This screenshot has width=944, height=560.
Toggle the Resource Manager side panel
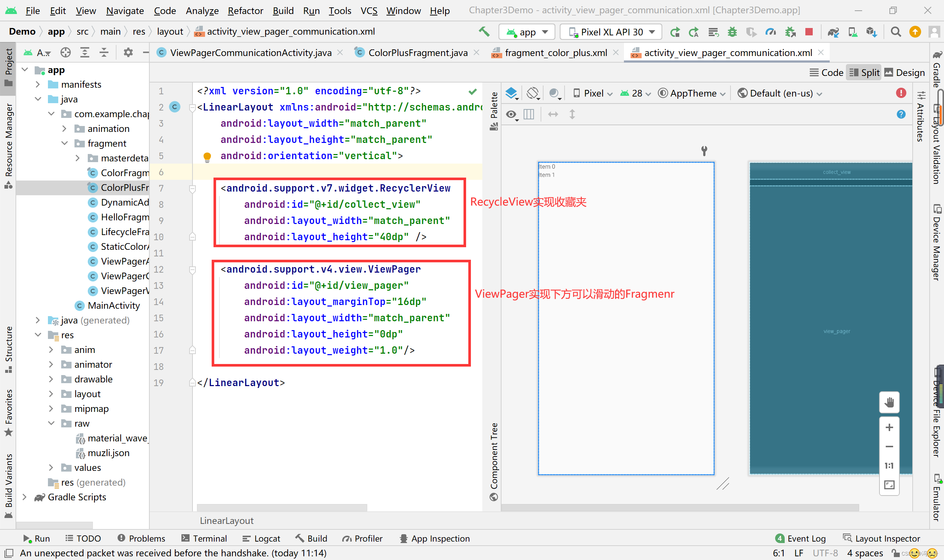coord(8,145)
